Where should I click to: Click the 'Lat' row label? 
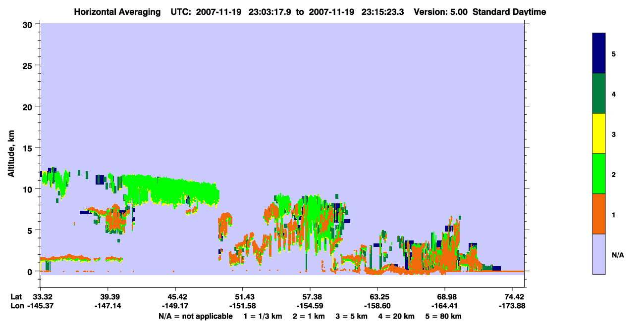[x=16, y=297]
